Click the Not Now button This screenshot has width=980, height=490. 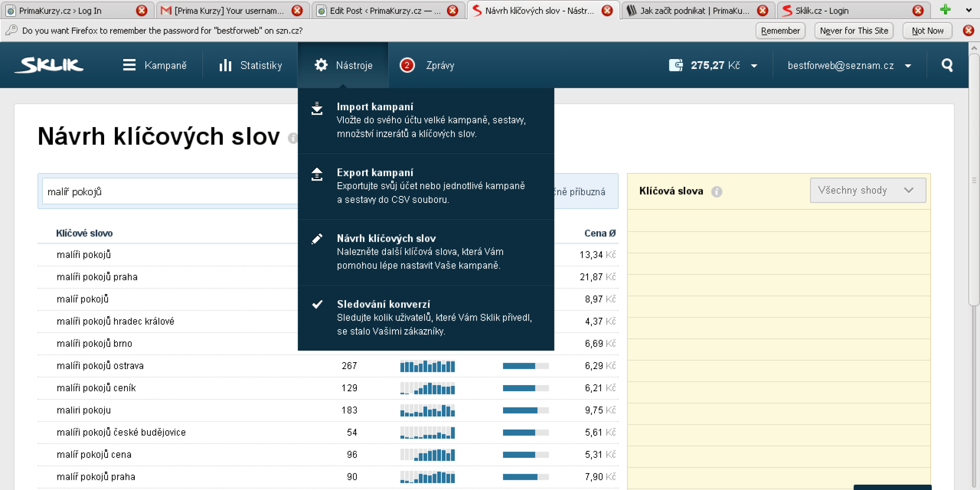(x=927, y=31)
